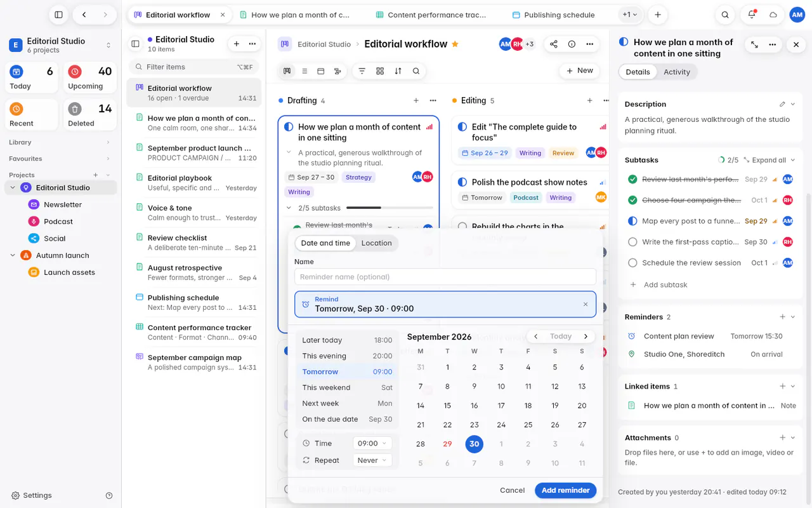Image resolution: width=812 pixels, height=508 pixels.
Task: Open board info icon
Action: pos(572,44)
